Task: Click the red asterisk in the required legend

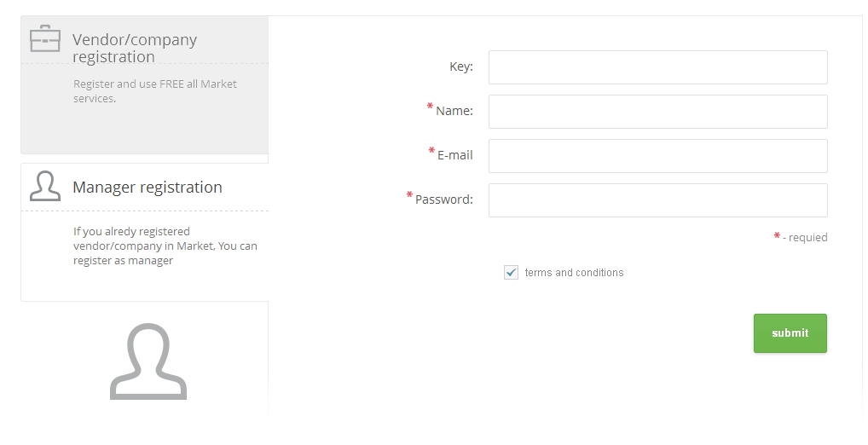Action: tap(777, 236)
